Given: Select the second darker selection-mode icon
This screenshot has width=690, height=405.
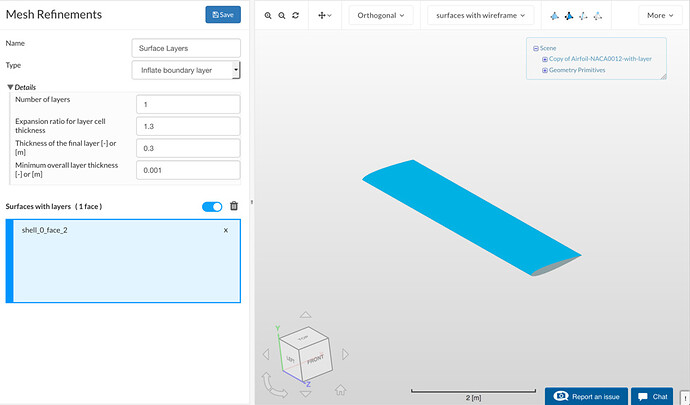Looking at the screenshot, I should [569, 16].
